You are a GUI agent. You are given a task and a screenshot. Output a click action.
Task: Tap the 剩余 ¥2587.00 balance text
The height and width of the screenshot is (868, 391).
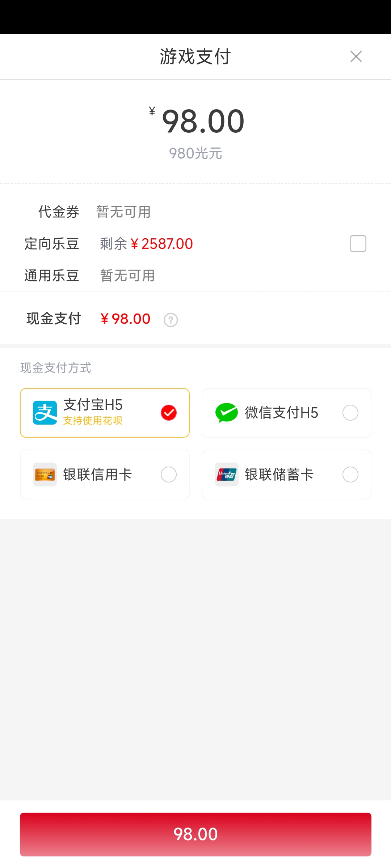point(146,244)
